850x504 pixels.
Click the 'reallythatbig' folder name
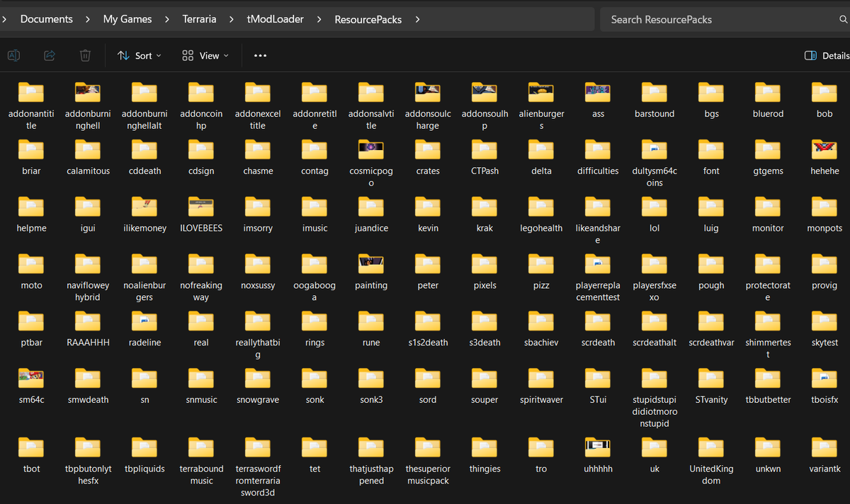tap(258, 348)
